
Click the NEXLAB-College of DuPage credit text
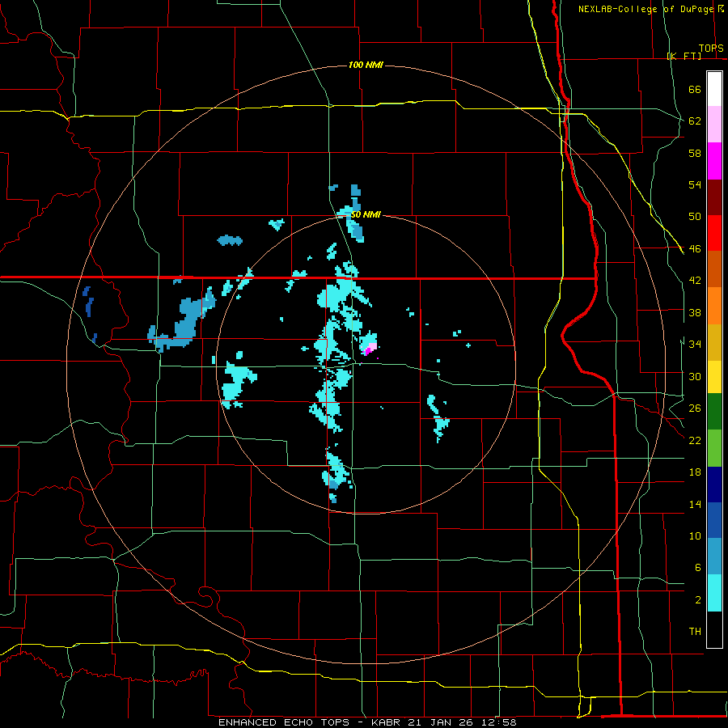[645, 9]
